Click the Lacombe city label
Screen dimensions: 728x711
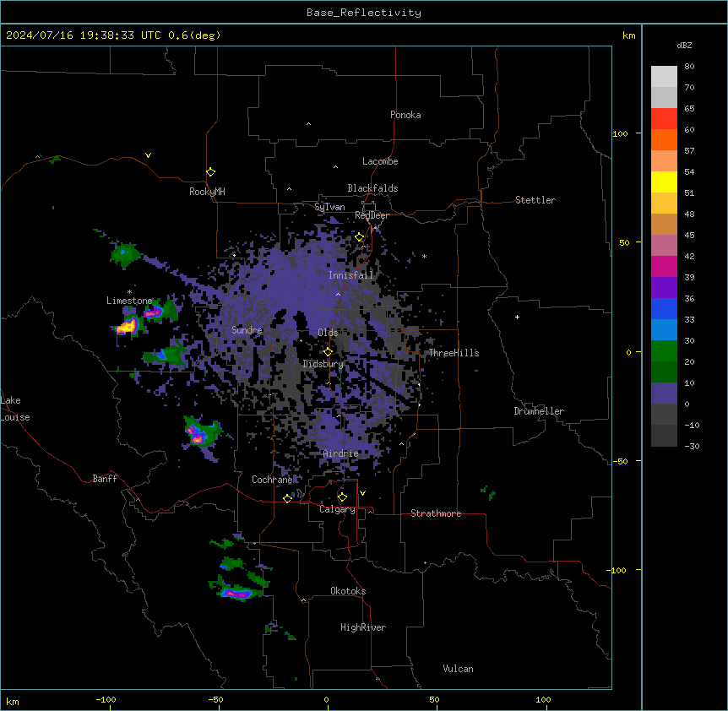(380, 161)
